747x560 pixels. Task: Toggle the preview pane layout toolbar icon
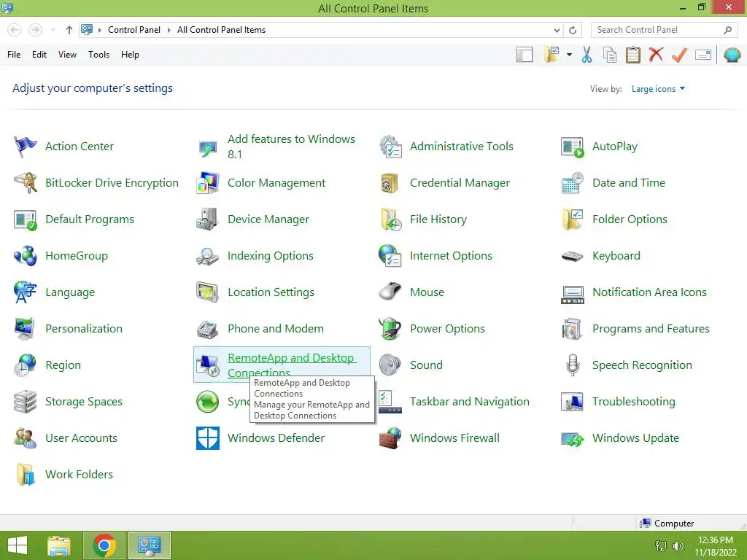pyautogui.click(x=524, y=55)
